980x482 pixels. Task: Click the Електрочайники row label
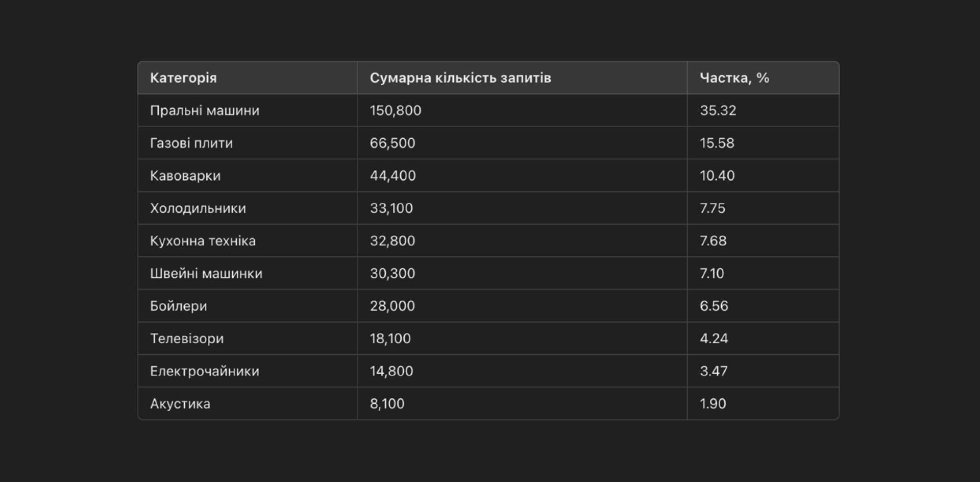(205, 372)
